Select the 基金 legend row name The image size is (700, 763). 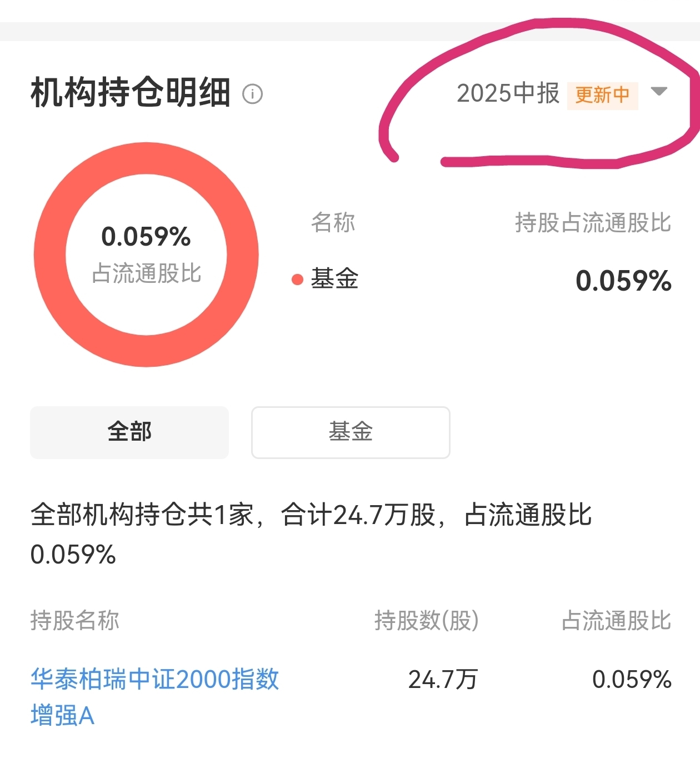pyautogui.click(x=334, y=278)
